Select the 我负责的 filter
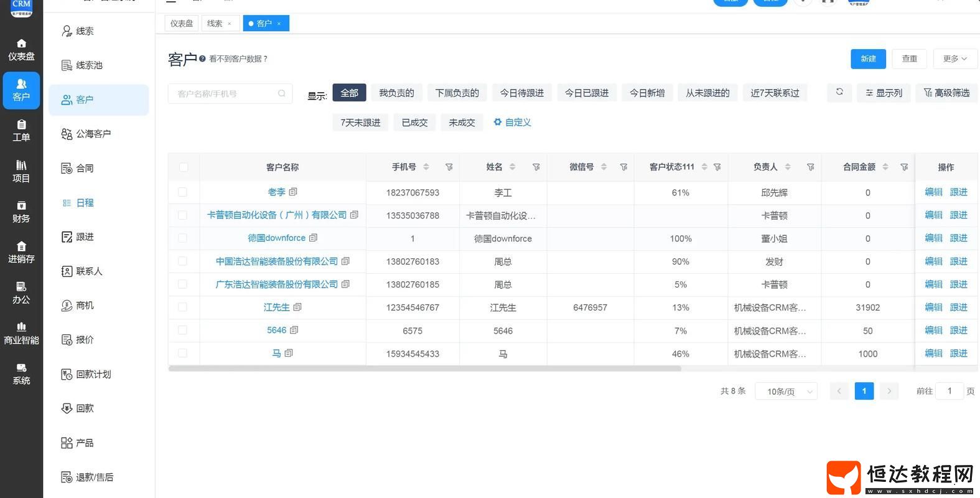Viewport: 980px width, 498px height. tap(397, 93)
